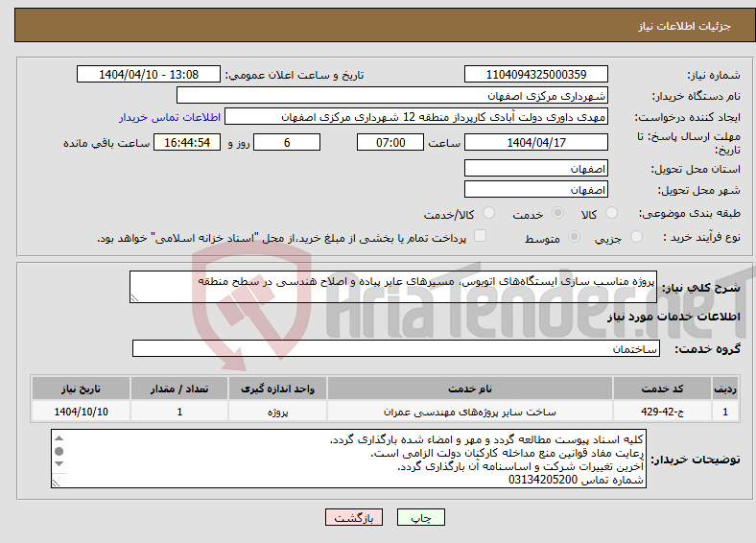Select the خدمت radio button
The image size is (756, 543).
[x=557, y=213]
